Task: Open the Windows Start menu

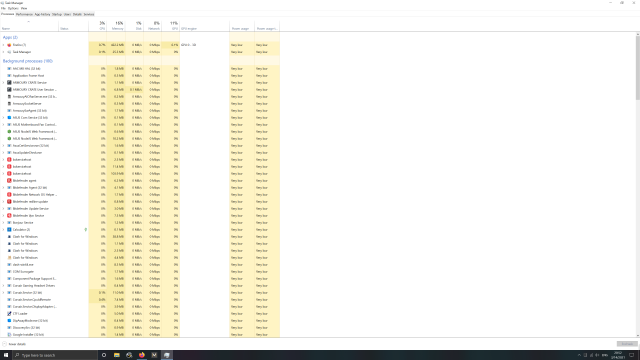Action: (6, 355)
